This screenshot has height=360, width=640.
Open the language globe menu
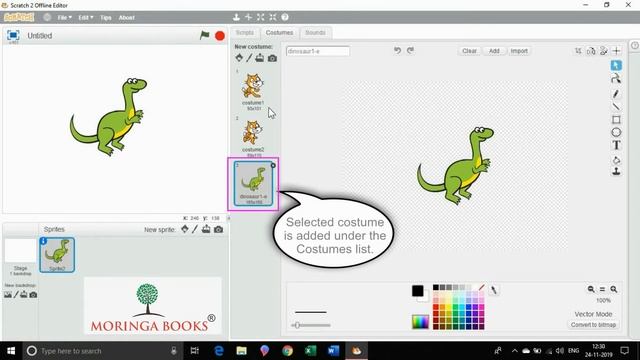[x=47, y=17]
